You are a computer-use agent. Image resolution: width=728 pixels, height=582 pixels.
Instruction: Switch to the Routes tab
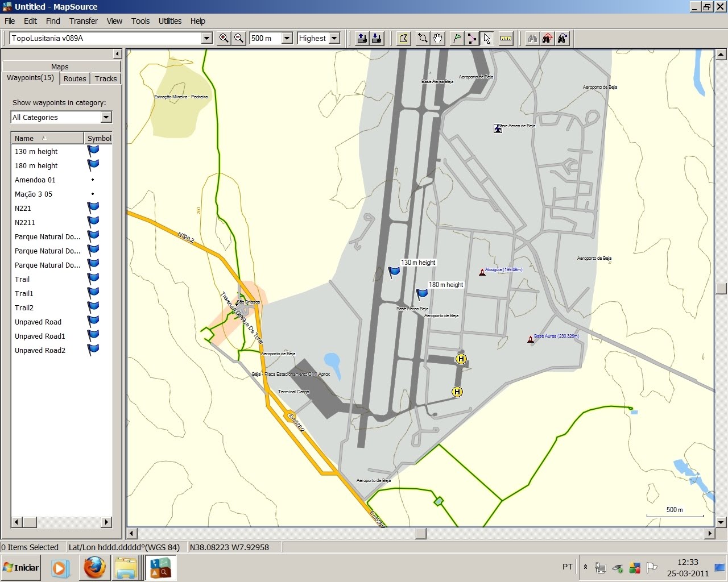[x=75, y=79]
